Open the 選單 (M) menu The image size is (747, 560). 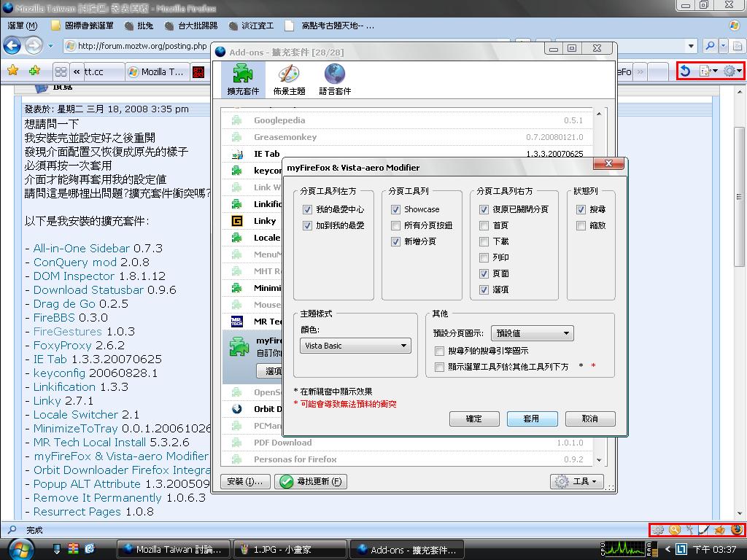(22, 26)
